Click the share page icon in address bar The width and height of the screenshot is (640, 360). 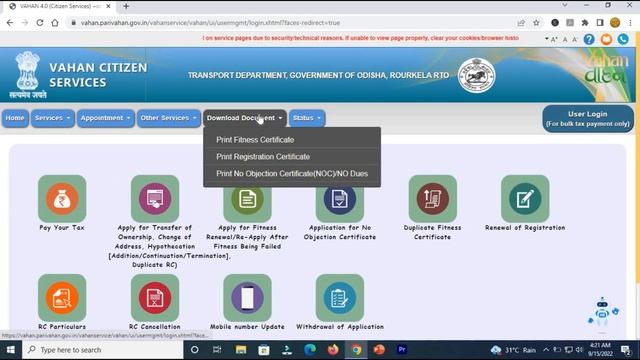tap(521, 23)
